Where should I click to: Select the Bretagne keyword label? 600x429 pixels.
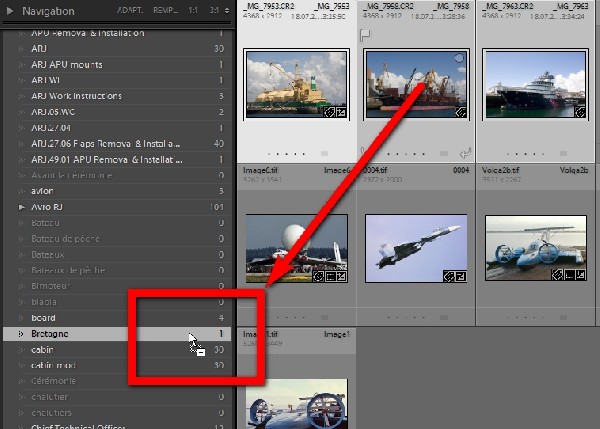(x=50, y=334)
